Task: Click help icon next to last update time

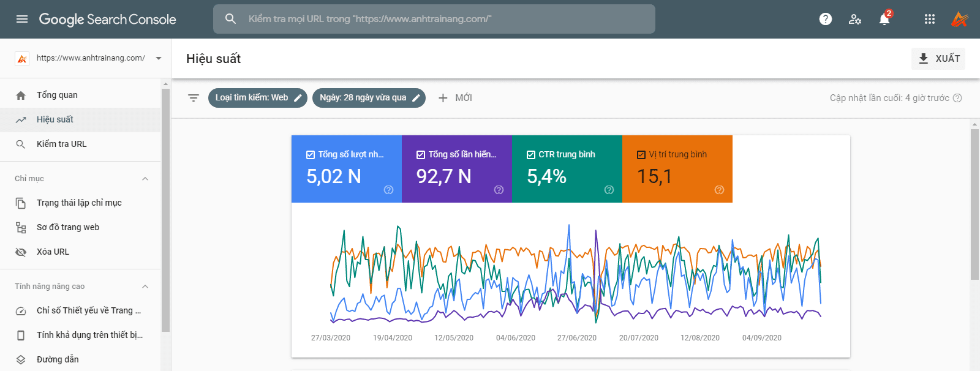Action: [x=958, y=98]
